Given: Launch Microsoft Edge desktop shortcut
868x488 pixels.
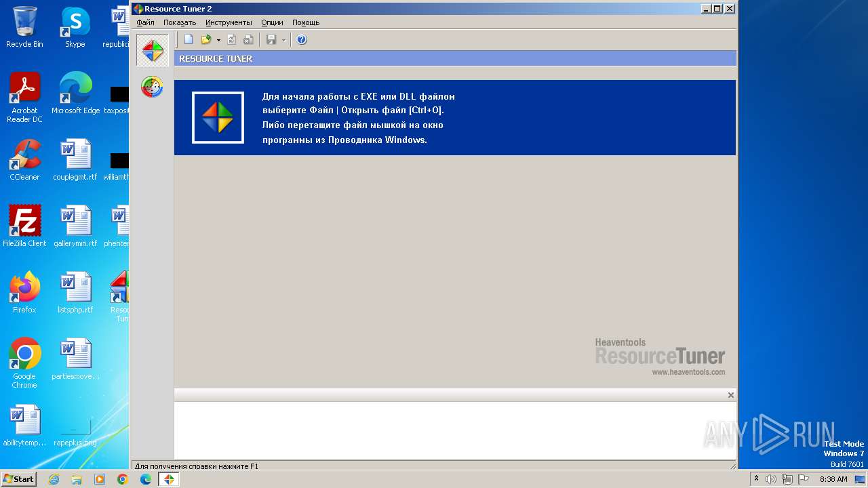Looking at the screenshot, I should pos(75,94).
